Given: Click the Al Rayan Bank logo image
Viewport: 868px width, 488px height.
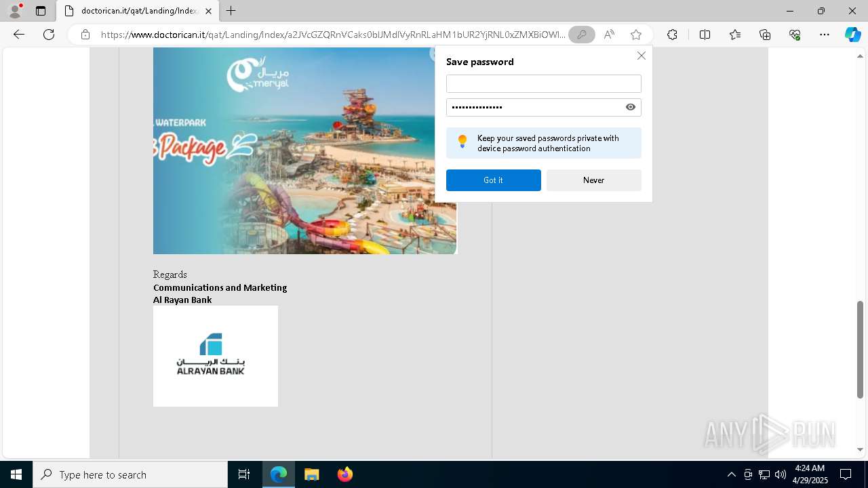Looking at the screenshot, I should [x=216, y=356].
